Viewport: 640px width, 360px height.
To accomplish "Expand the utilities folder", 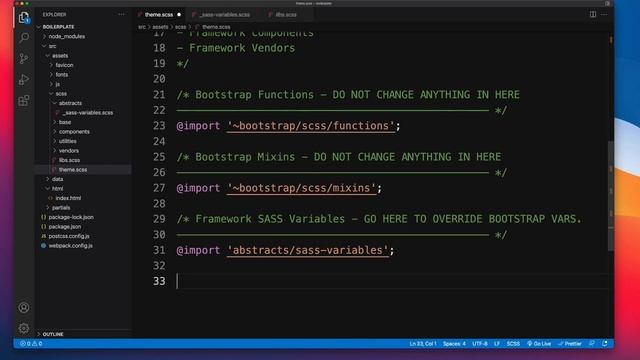I will [x=67, y=141].
